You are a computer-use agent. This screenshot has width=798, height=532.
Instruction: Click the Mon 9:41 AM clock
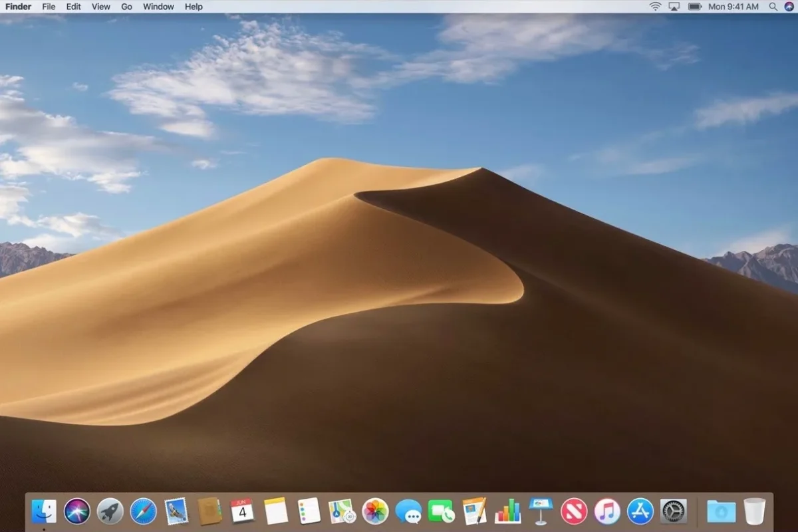733,7
